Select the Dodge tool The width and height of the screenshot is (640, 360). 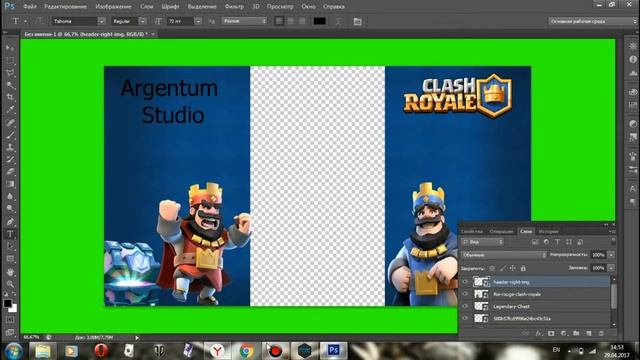[x=10, y=209]
